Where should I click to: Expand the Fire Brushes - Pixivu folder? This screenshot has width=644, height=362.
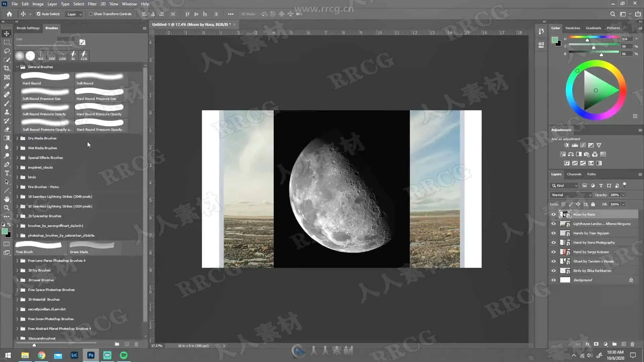pyautogui.click(x=17, y=187)
